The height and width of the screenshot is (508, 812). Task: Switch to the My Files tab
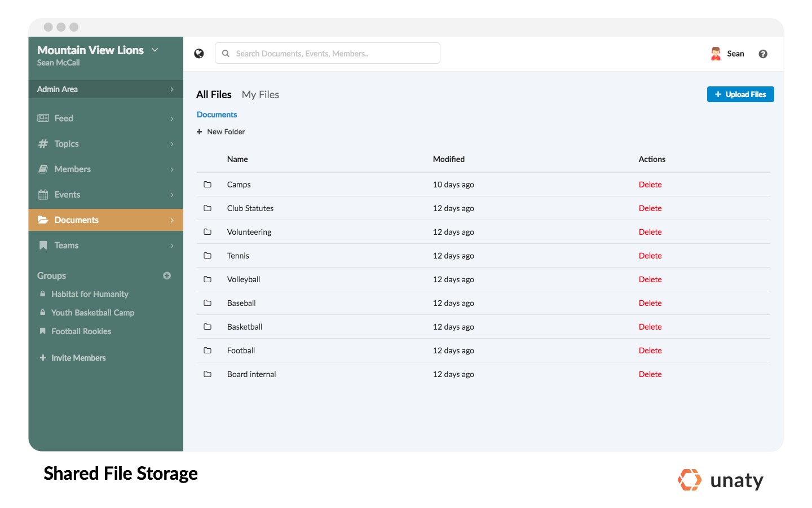[261, 95]
